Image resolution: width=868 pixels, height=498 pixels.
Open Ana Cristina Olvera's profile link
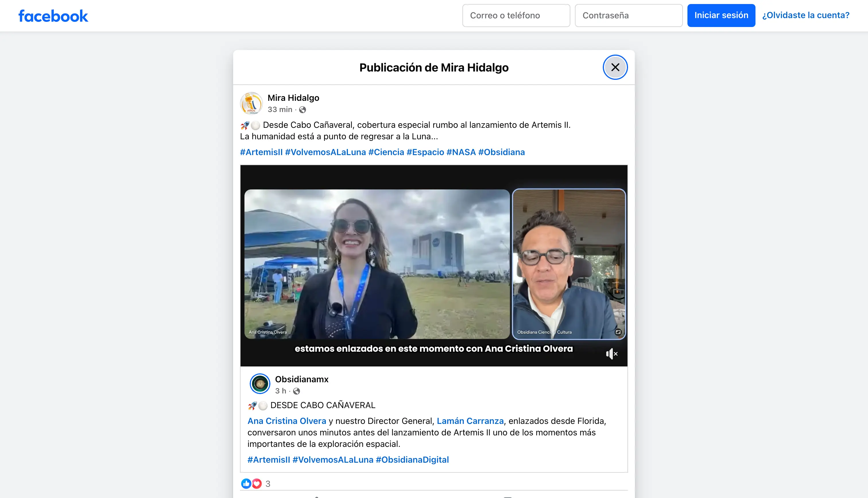tap(286, 421)
